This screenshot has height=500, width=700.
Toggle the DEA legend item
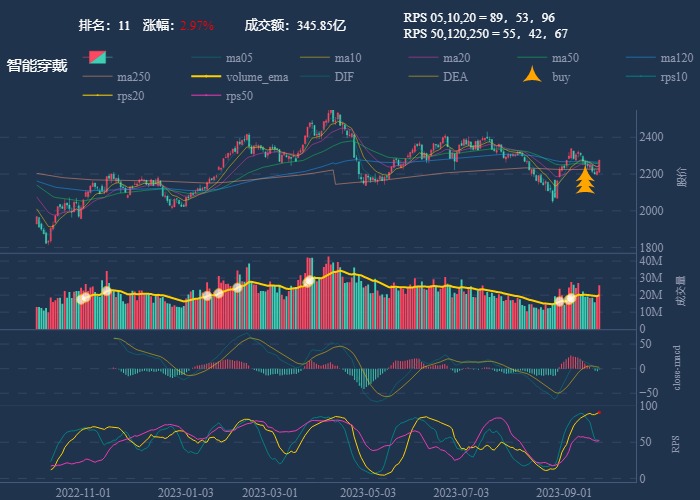click(455, 77)
